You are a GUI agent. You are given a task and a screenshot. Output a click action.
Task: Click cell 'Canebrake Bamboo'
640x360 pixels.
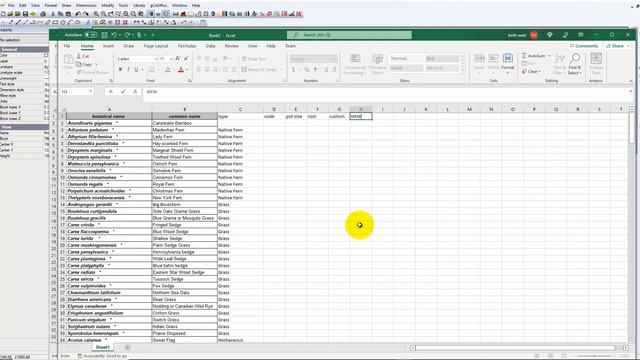pyautogui.click(x=184, y=123)
